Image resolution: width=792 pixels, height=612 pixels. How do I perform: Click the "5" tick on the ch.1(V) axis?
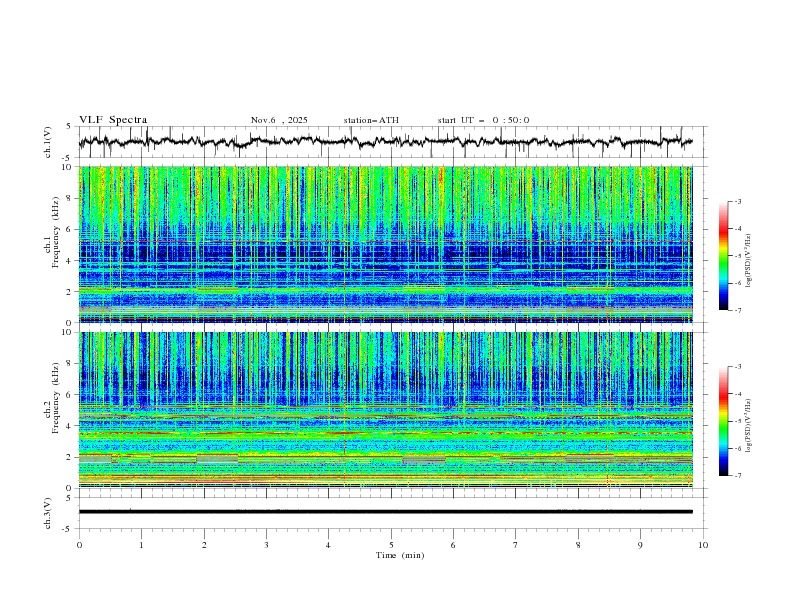tap(69, 127)
